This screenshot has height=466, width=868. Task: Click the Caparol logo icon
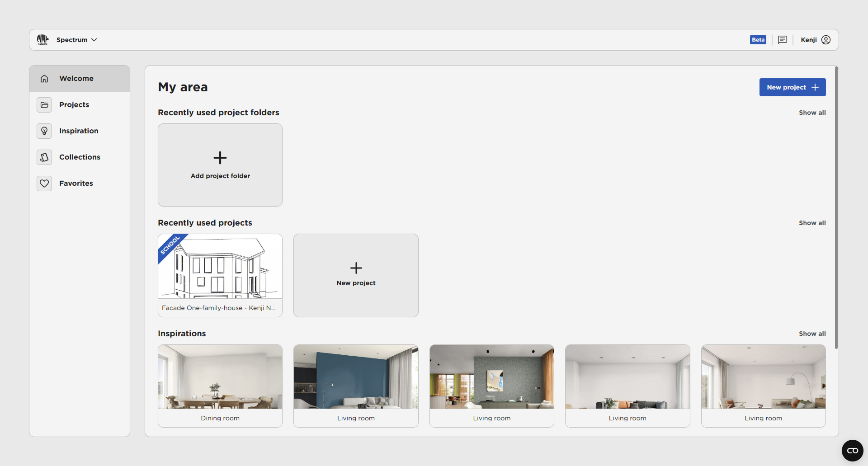(42, 40)
